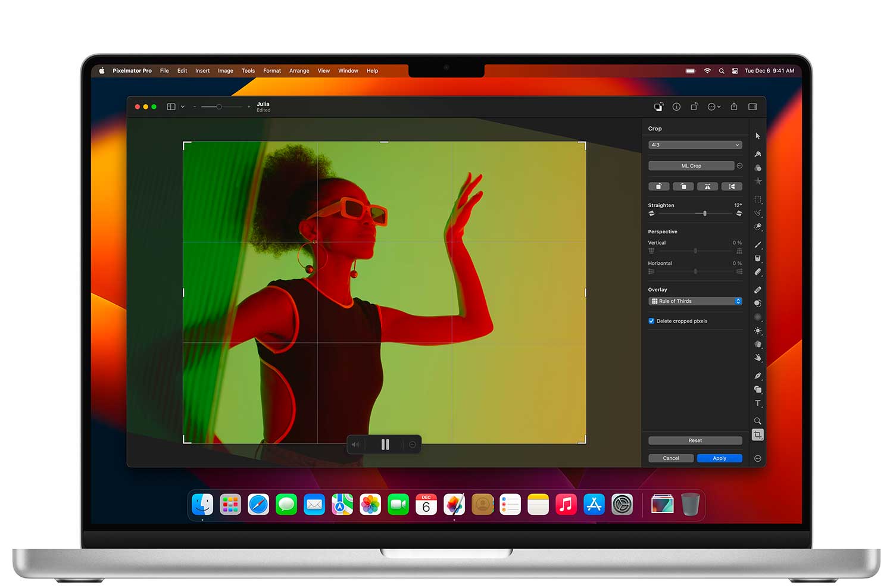The image size is (893, 588).
Task: Click the ML Crop button
Action: pos(691,166)
